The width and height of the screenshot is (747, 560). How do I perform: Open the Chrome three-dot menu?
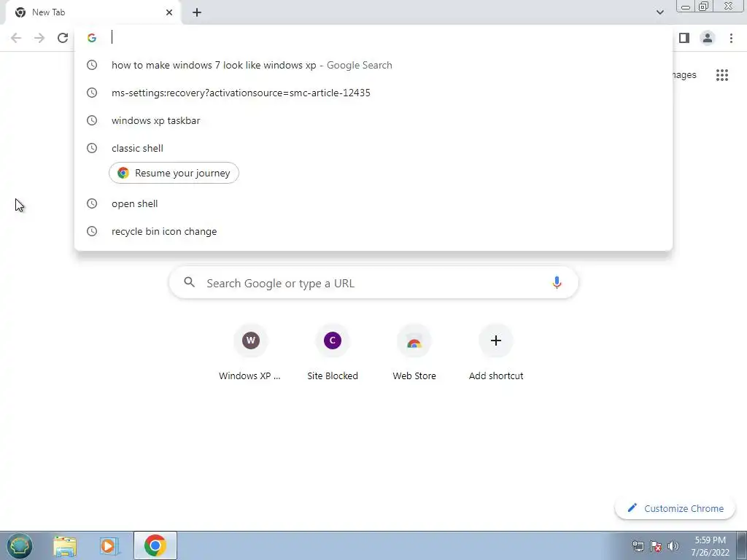click(x=731, y=38)
